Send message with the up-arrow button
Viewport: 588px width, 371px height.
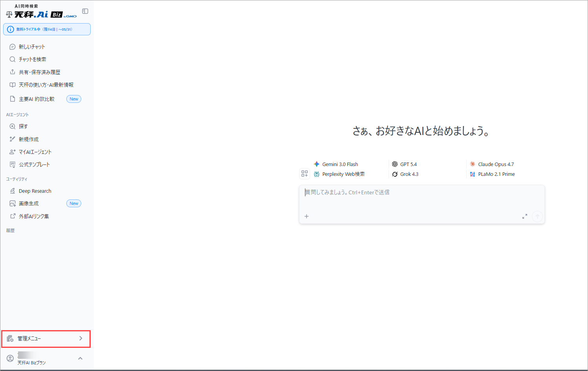click(x=537, y=216)
